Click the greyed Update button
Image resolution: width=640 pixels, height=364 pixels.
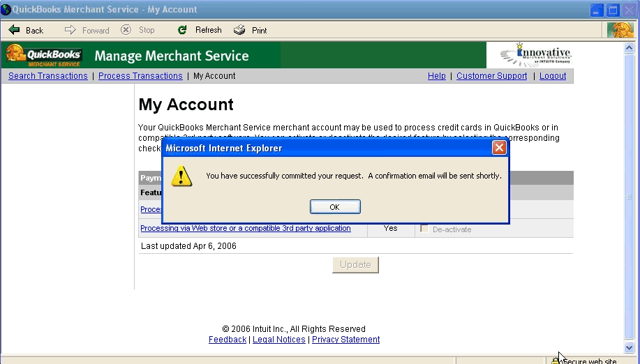355,264
